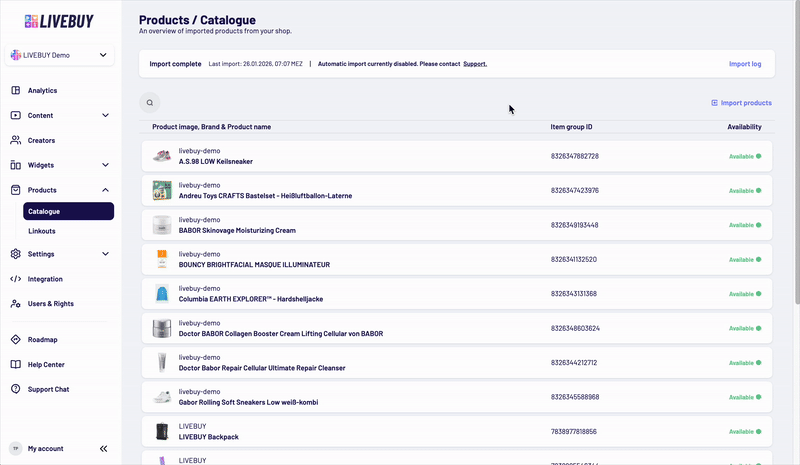The height and width of the screenshot is (465, 800).
Task: Open Linkouts under Products
Action: 42,231
